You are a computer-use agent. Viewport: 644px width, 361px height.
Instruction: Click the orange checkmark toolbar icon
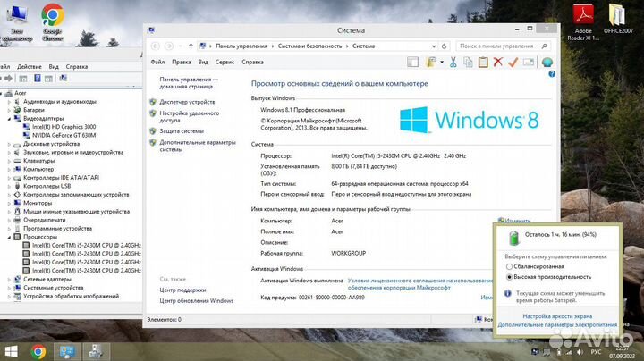(x=513, y=62)
